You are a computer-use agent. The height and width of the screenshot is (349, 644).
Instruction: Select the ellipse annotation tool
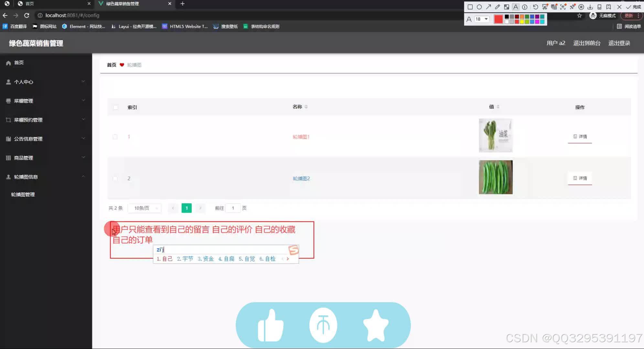[479, 7]
